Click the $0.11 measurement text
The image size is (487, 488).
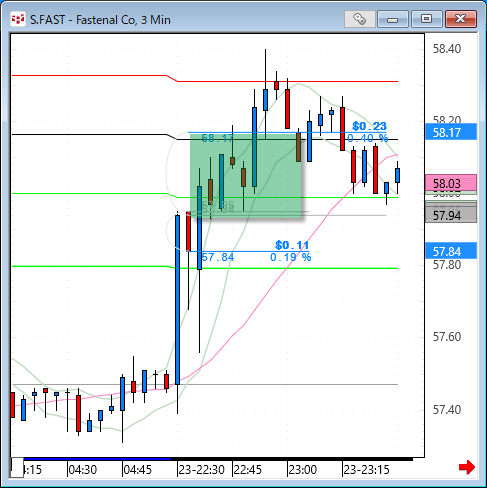[292, 245]
